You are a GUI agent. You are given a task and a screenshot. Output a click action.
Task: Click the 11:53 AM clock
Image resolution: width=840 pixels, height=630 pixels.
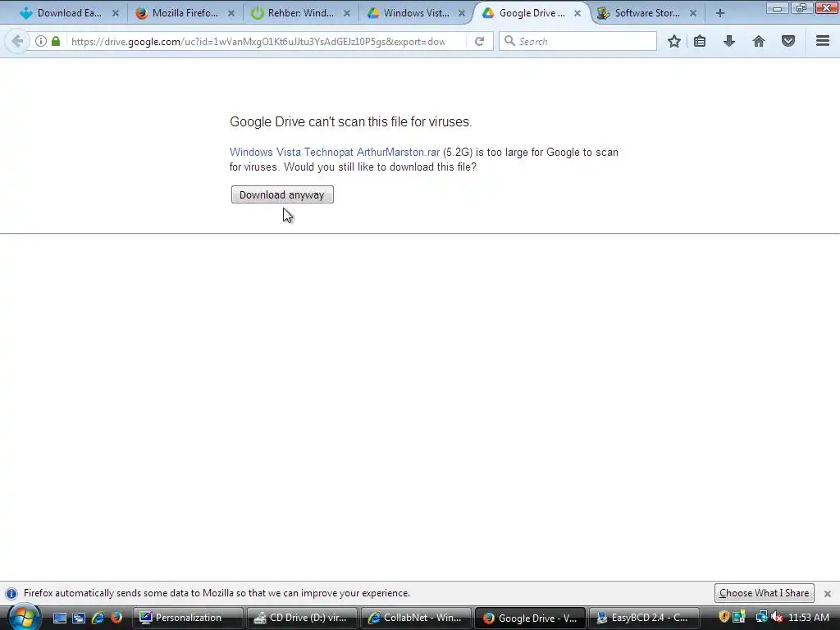(x=809, y=618)
